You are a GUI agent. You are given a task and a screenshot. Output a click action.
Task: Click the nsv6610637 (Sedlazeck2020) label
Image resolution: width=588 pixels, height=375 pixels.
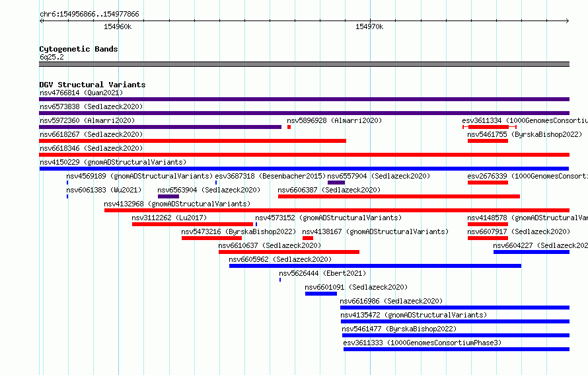coord(270,245)
